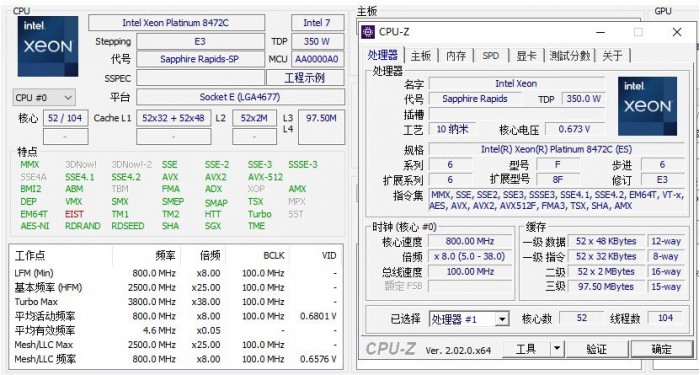
Task: Switch to the 内存 tab
Action: coord(455,55)
